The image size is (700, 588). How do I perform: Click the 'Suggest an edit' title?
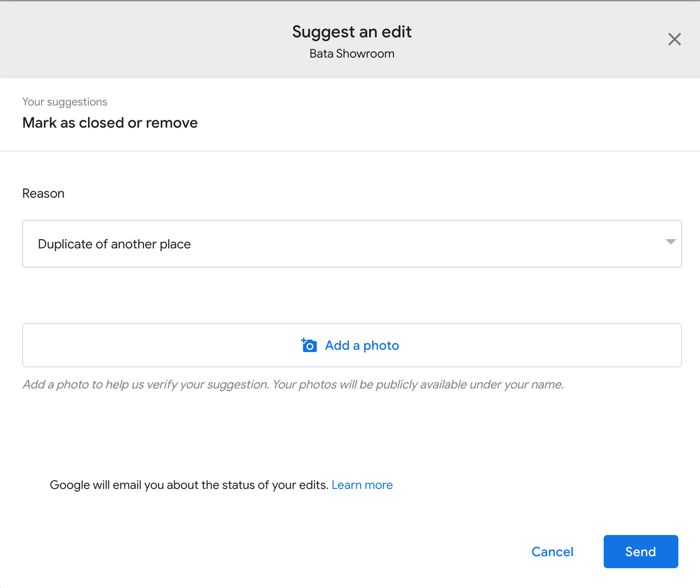352,32
